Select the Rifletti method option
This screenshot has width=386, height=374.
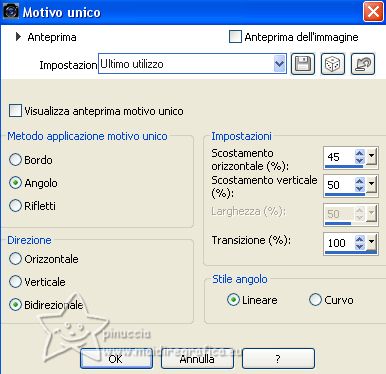pos(15,206)
